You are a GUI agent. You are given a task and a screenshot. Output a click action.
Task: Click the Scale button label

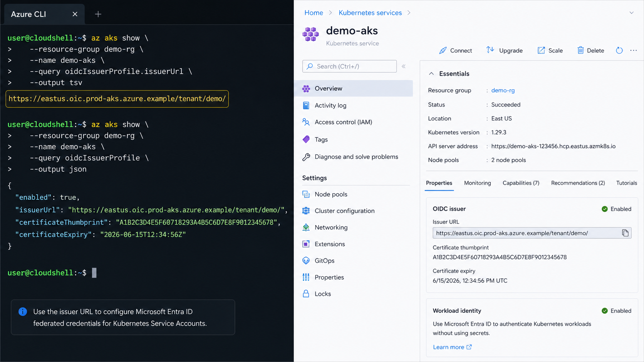555,50
